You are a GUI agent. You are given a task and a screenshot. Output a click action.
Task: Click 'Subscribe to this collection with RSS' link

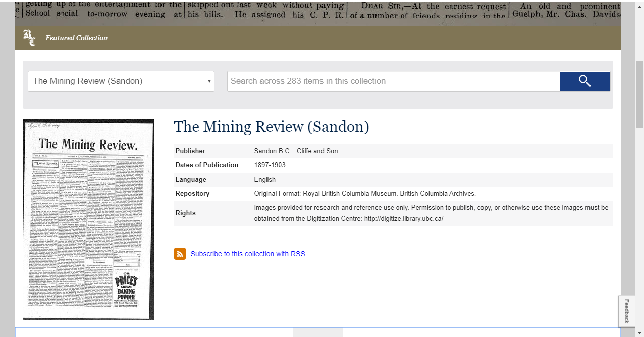pyautogui.click(x=247, y=254)
